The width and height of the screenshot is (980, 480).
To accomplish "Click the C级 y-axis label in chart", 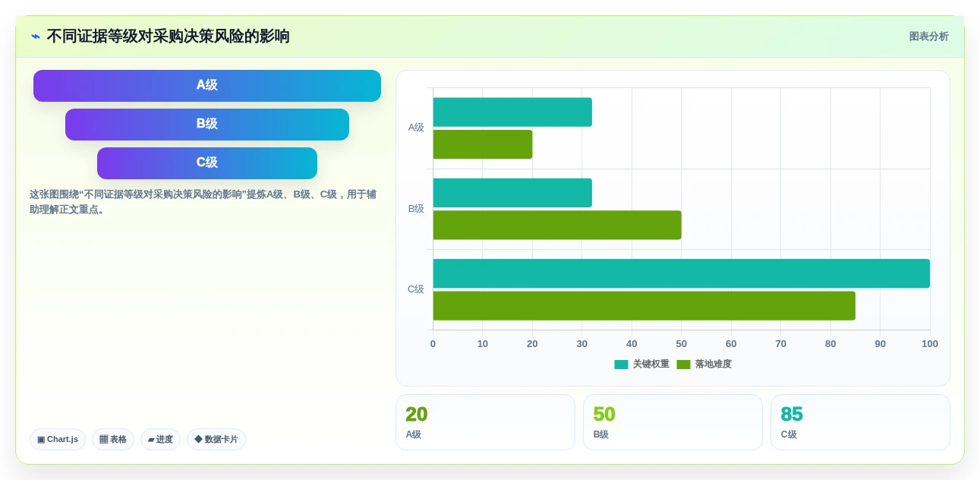I will (x=416, y=289).
